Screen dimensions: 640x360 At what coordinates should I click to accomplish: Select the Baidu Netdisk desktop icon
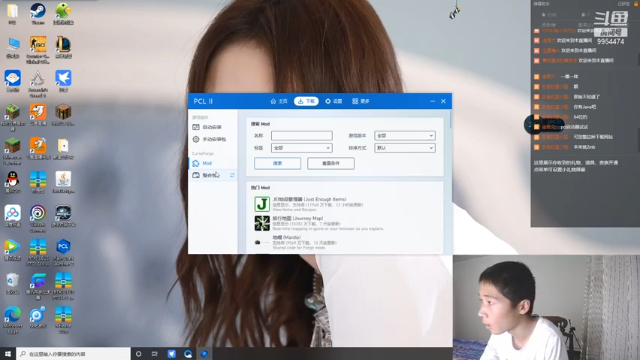coord(13,216)
